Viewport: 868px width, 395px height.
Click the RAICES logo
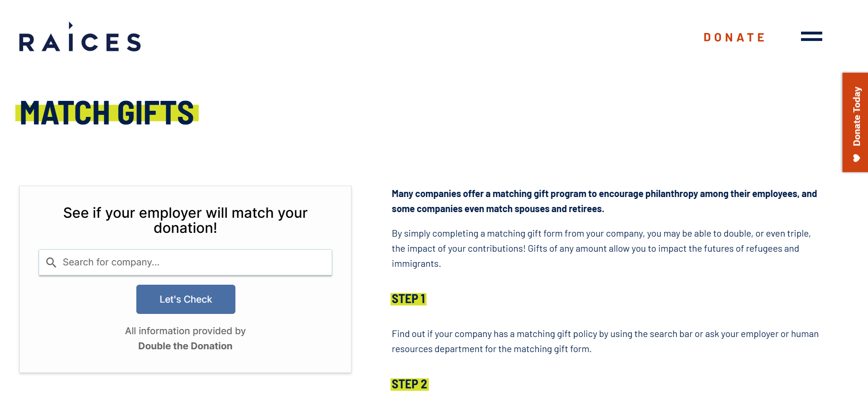79,41
